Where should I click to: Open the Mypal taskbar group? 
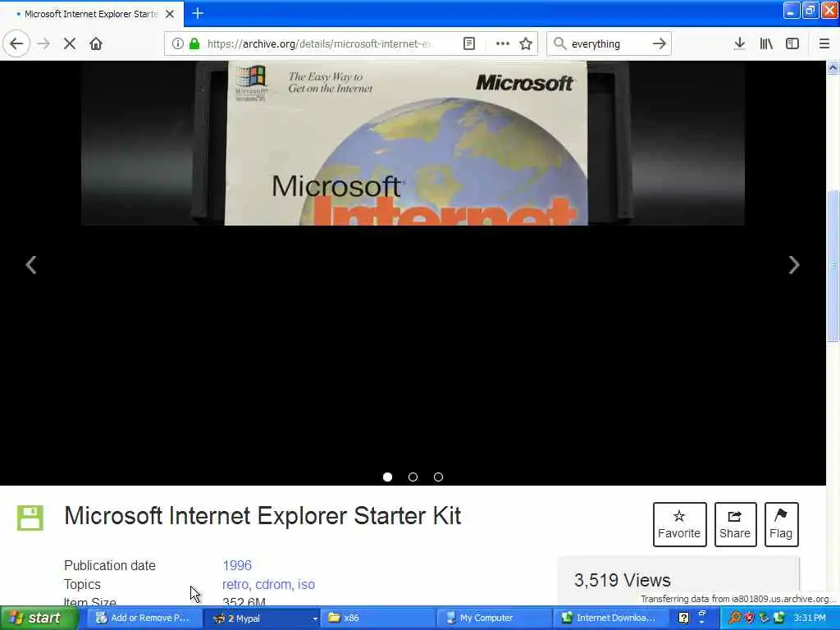[x=260, y=619]
